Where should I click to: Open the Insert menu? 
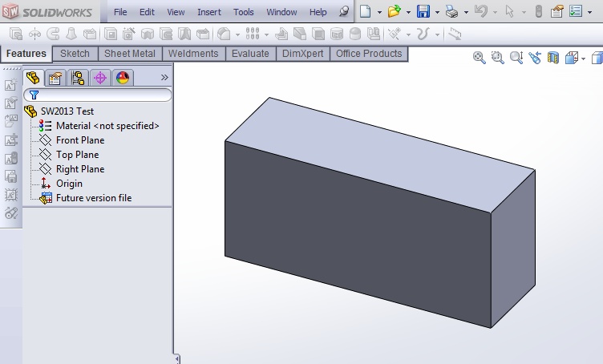(x=209, y=12)
